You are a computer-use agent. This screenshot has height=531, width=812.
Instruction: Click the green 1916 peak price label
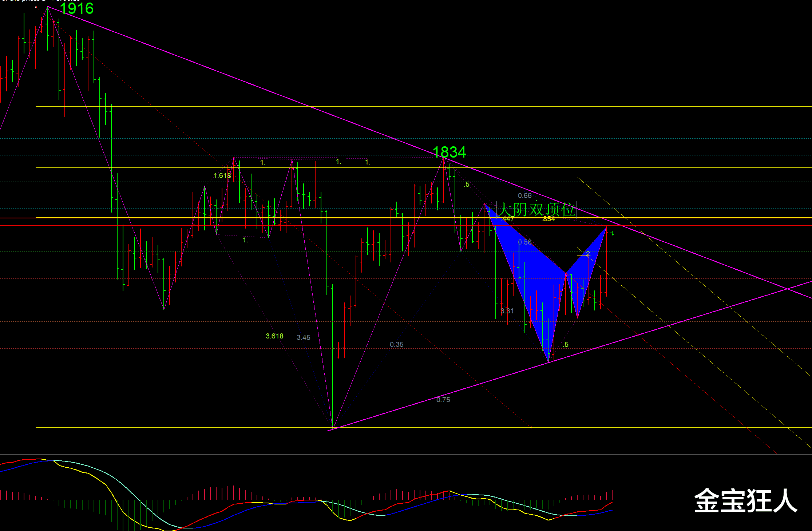pyautogui.click(x=77, y=9)
